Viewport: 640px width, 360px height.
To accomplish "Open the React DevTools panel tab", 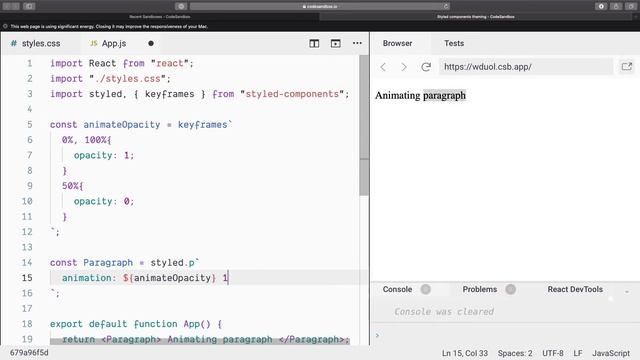I will (575, 289).
